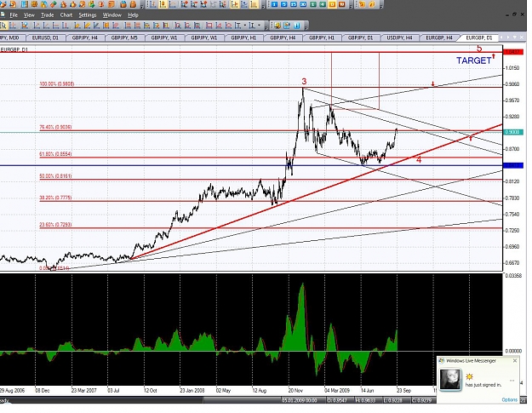Open toolbar options arrow after orange bag icon

click(x=142, y=6)
